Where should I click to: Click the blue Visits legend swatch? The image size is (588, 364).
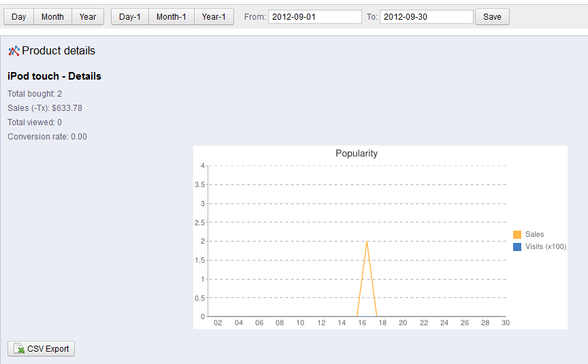click(517, 247)
